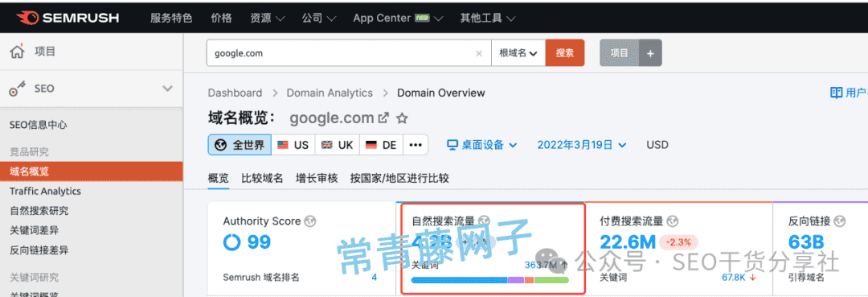Expand the 其他工具 dropdown menu
Screen dimensions: 868x297
click(x=488, y=19)
